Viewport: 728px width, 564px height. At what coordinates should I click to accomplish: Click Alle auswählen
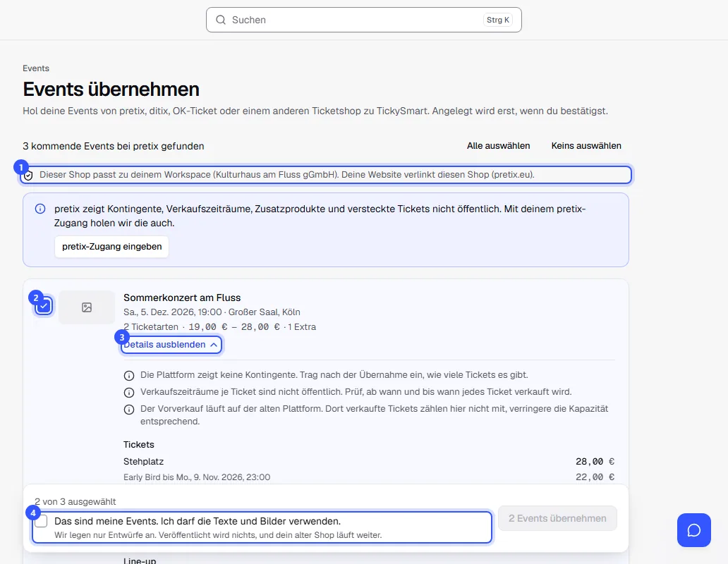tap(498, 146)
